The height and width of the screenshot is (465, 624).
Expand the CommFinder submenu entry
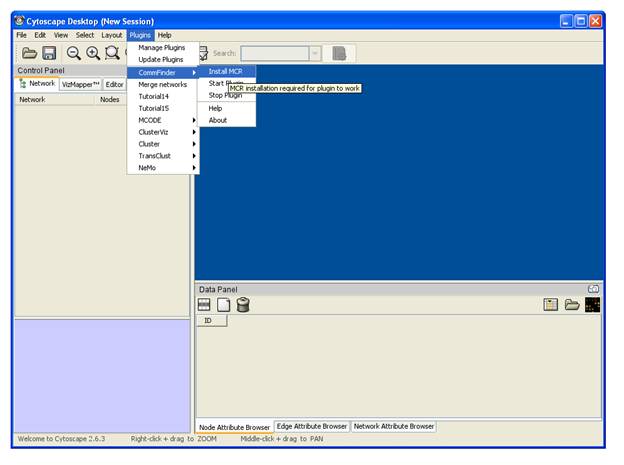[163, 72]
